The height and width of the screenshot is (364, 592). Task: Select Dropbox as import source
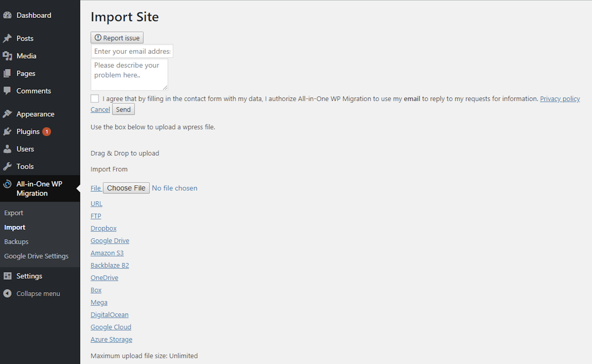[x=103, y=228]
